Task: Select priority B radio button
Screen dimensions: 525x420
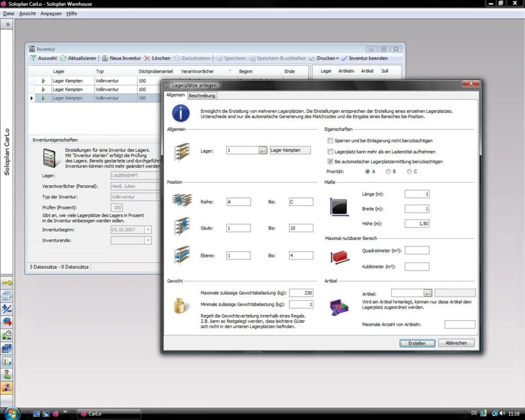Action: tap(388, 172)
